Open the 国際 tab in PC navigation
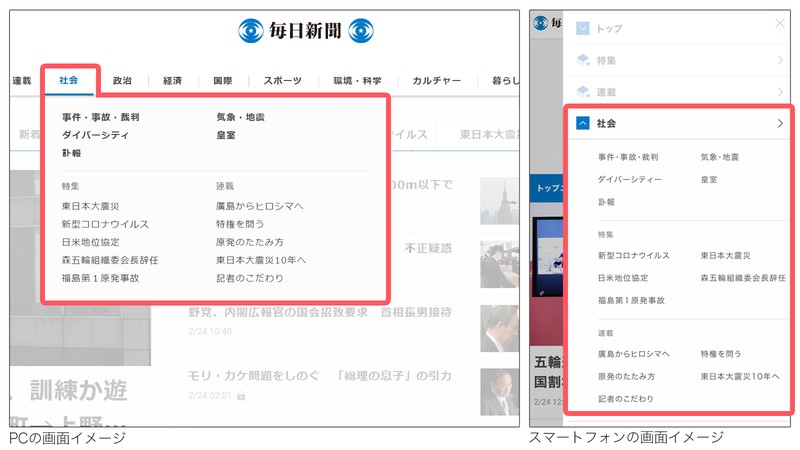 (x=223, y=81)
